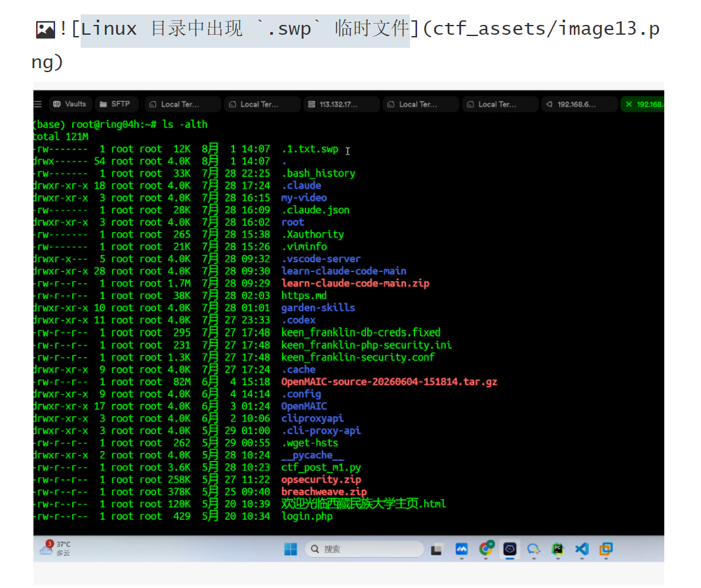The height and width of the screenshot is (588, 701).
Task: Open the 37°C weather widget
Action: [56, 548]
